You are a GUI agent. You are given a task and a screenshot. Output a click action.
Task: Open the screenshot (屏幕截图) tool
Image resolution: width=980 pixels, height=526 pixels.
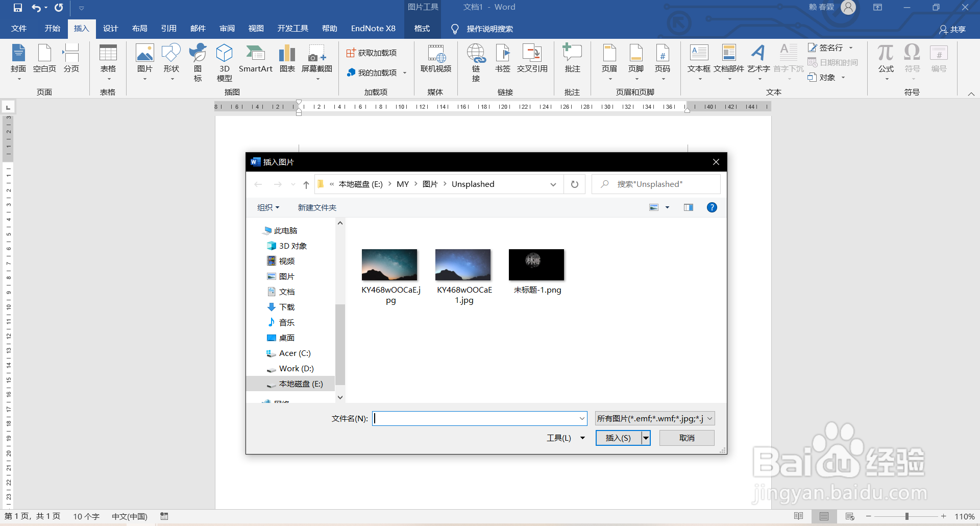pos(317,62)
